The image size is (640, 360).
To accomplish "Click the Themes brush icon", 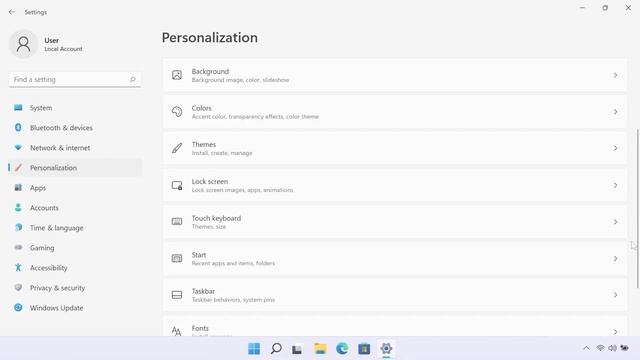I will [177, 148].
